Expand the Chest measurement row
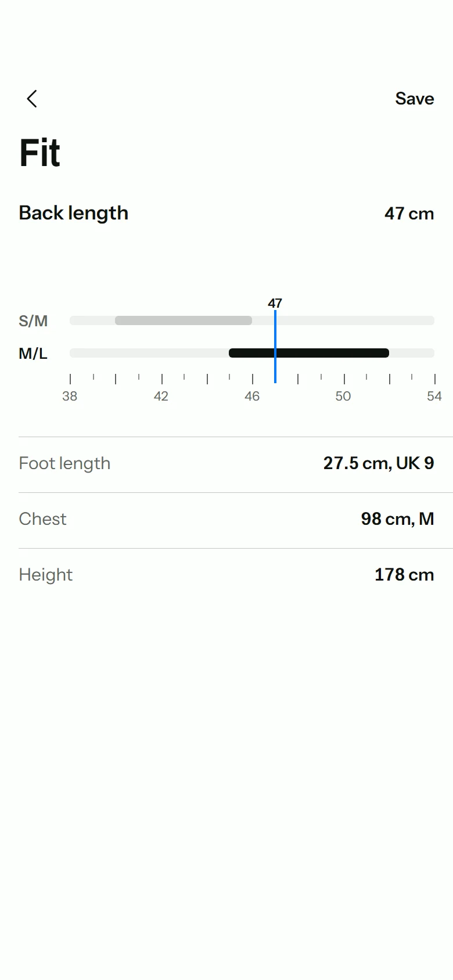 pyautogui.click(x=227, y=520)
